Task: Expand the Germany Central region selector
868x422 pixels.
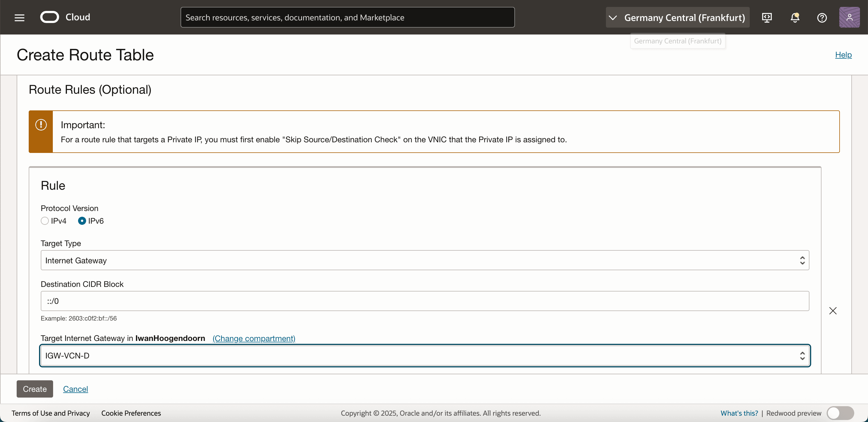Action: point(677,18)
